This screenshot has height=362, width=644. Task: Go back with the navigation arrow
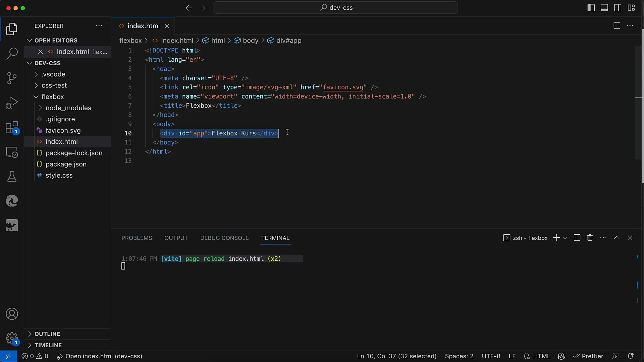(x=189, y=8)
